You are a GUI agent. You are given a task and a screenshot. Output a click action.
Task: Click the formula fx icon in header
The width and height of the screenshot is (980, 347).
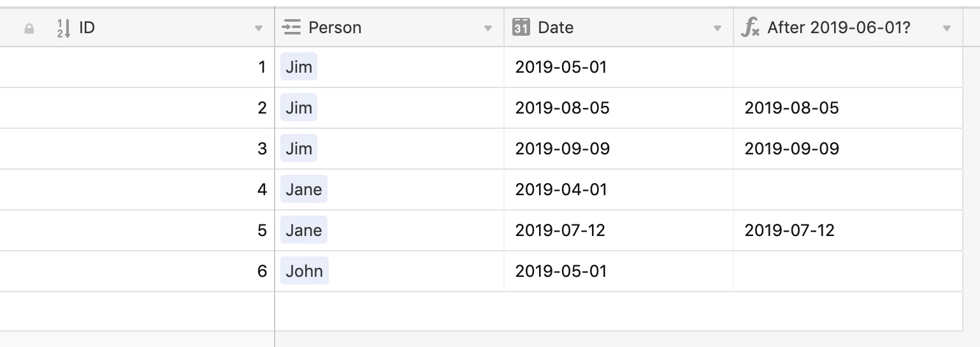(751, 27)
